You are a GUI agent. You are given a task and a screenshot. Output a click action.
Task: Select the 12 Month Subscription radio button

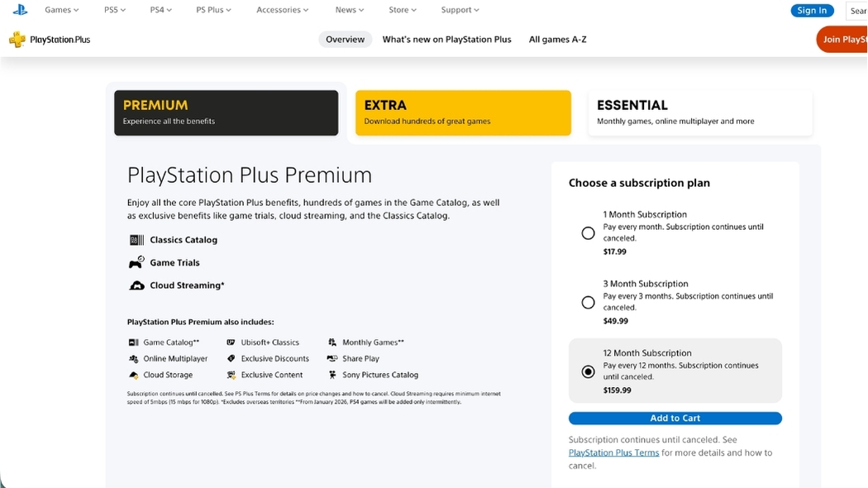click(x=588, y=371)
